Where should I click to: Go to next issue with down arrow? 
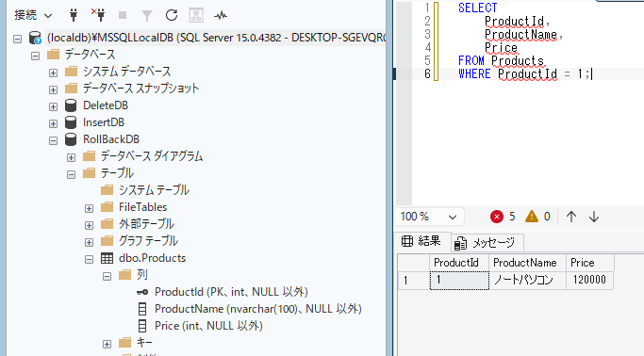594,217
